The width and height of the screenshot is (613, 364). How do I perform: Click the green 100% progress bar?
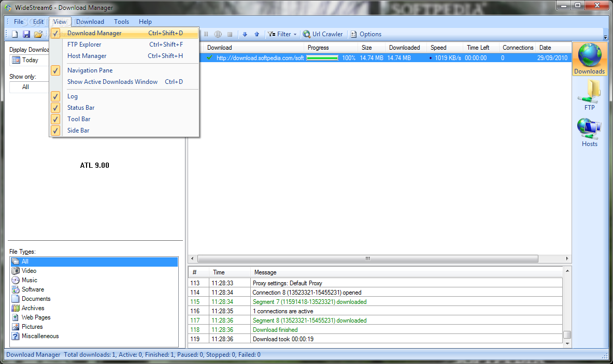tap(322, 58)
